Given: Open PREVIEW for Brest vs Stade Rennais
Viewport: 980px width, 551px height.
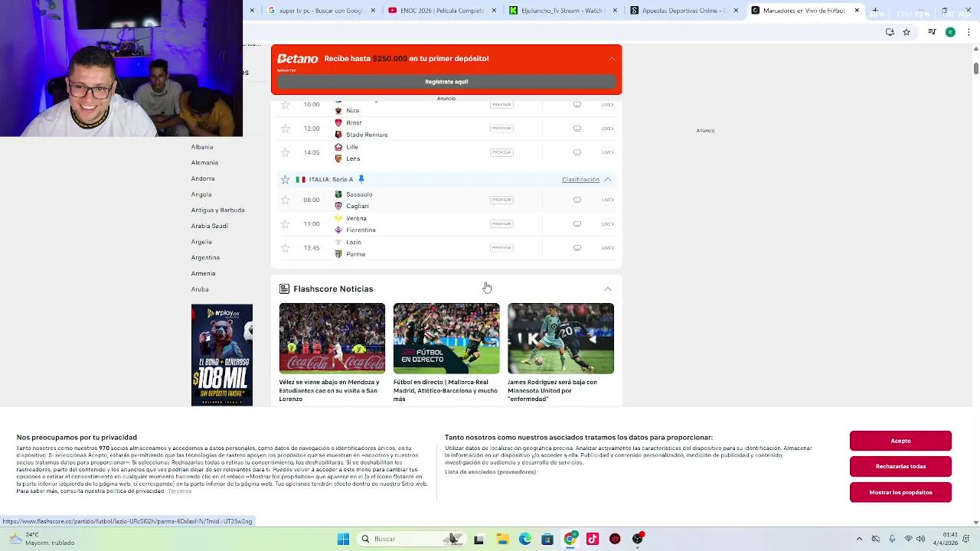Looking at the screenshot, I should (501, 129).
